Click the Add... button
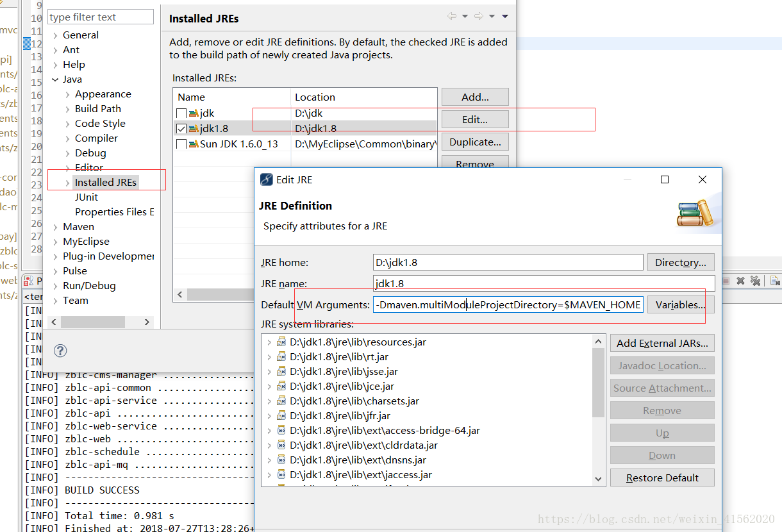782x532 pixels. [475, 97]
